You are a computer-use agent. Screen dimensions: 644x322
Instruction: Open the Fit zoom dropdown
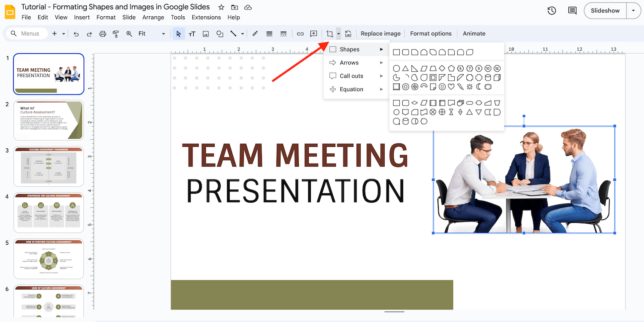[x=163, y=33]
